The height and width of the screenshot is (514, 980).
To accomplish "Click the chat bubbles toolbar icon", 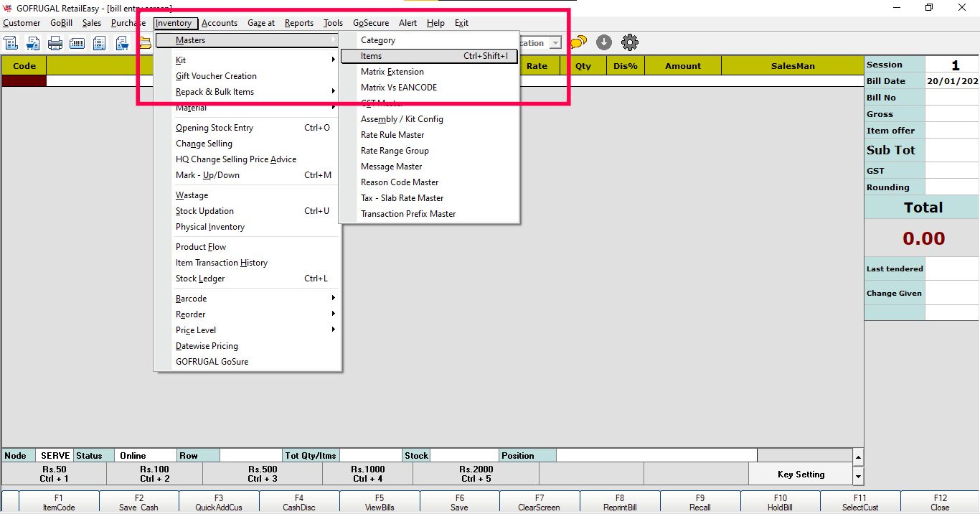I will pyautogui.click(x=578, y=42).
